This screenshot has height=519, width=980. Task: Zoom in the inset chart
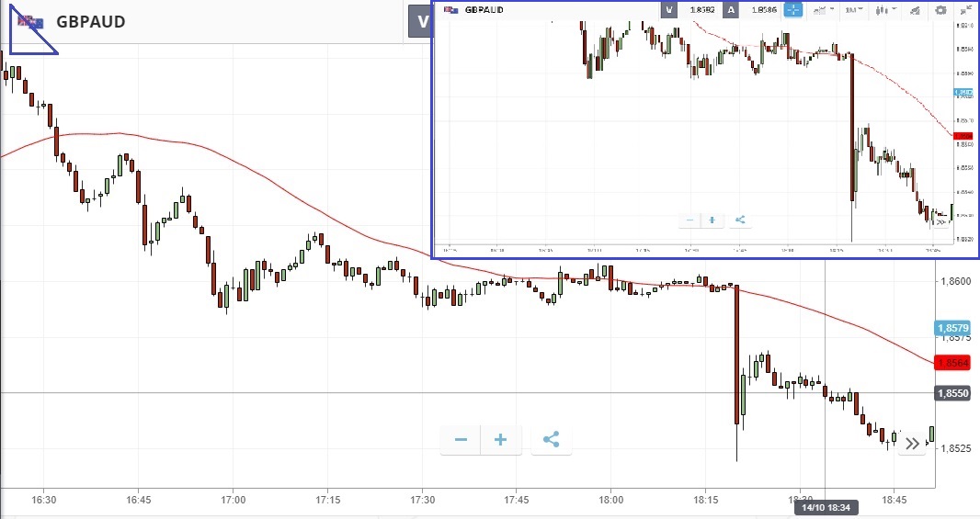coord(712,220)
